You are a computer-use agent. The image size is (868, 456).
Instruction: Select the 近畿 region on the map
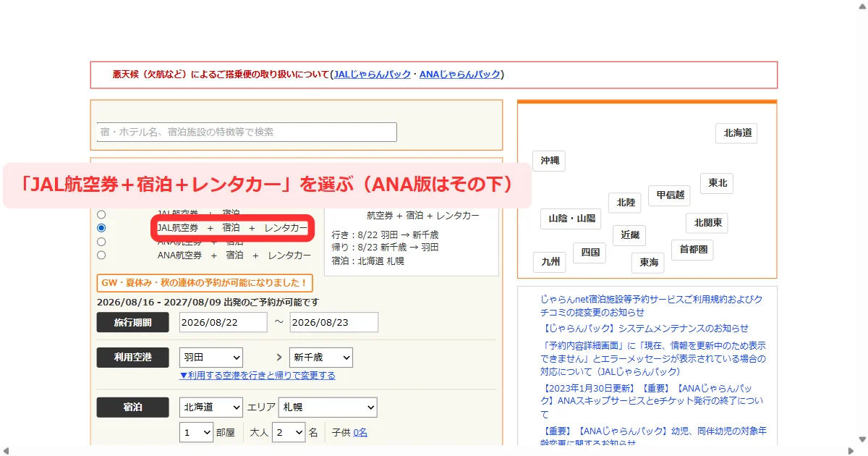(629, 235)
